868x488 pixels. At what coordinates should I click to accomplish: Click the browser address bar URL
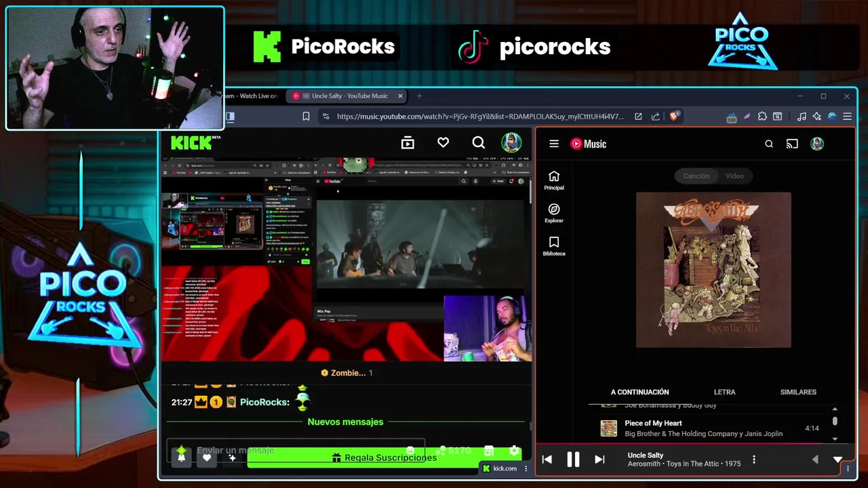[x=480, y=117]
